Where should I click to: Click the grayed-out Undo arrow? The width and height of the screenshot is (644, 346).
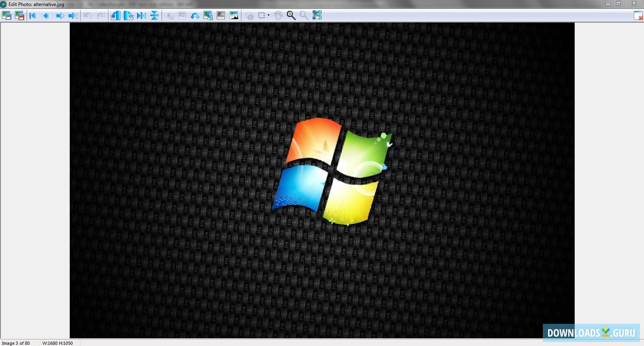click(87, 16)
